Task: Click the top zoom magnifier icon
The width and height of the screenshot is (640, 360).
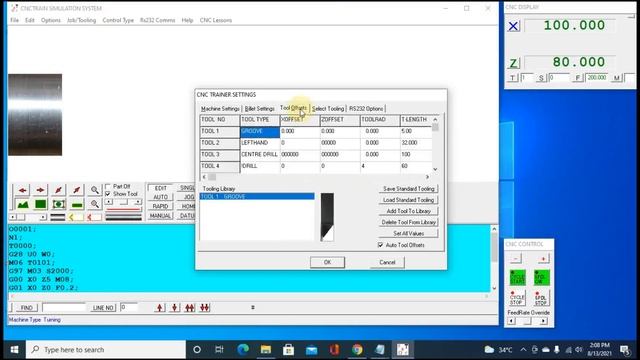Action: 95,190
